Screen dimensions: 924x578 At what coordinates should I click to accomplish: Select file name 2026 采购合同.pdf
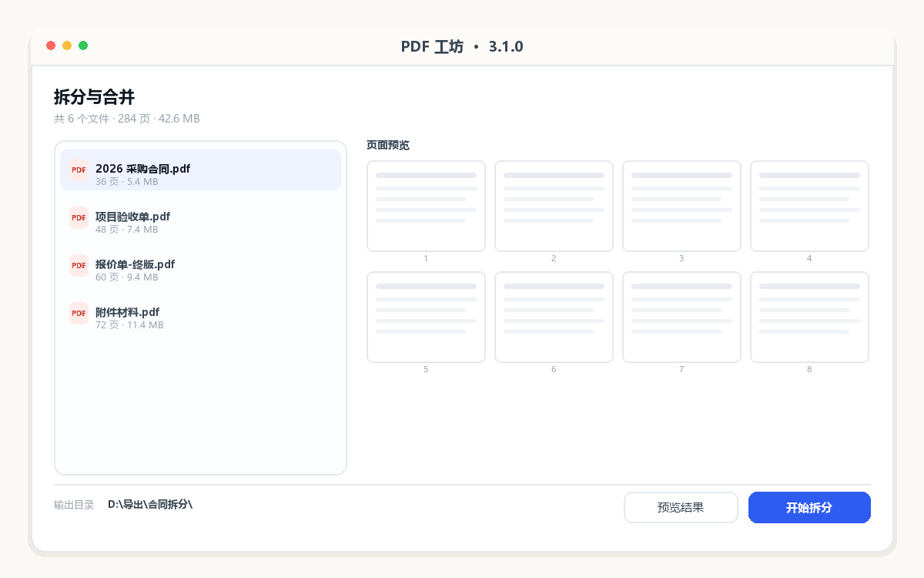tap(142, 169)
